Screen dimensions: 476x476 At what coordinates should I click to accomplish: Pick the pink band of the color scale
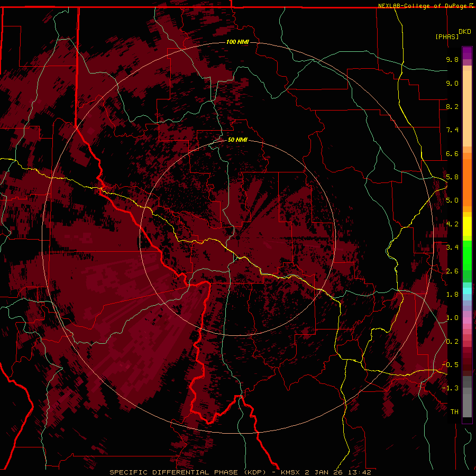pos(467,321)
